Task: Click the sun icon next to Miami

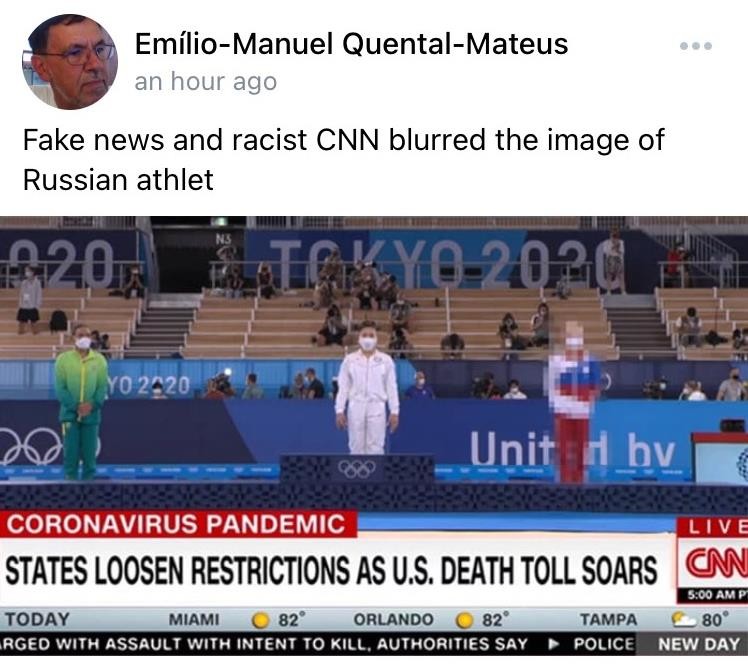Action: [x=260, y=620]
